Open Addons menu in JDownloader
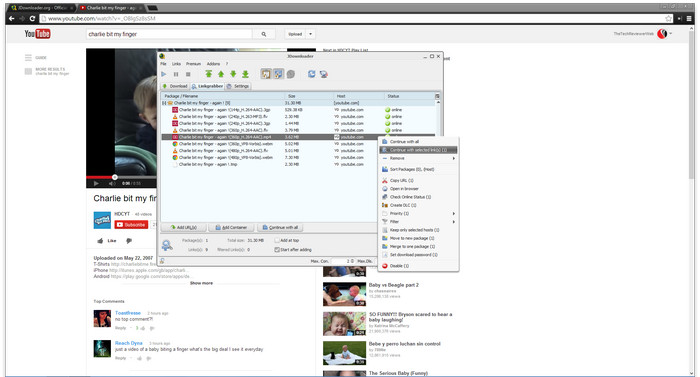Screen dimensions: 700x377 [213, 64]
